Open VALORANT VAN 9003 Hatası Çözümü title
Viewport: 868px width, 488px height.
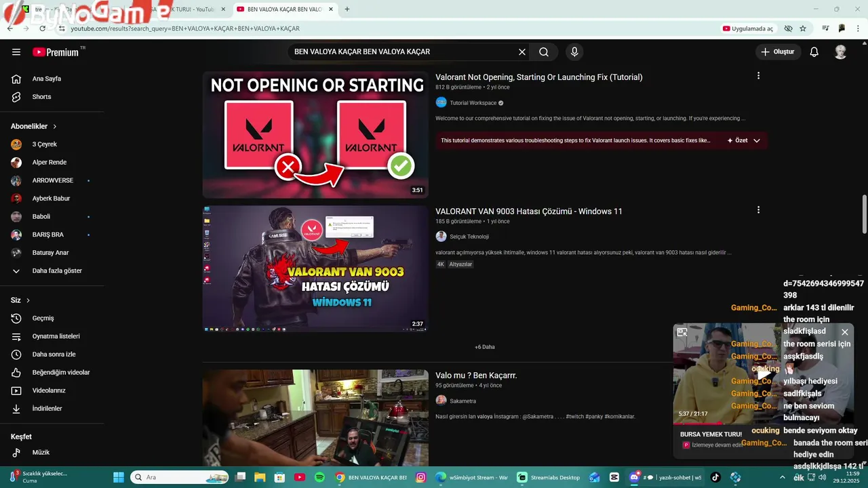[528, 211]
